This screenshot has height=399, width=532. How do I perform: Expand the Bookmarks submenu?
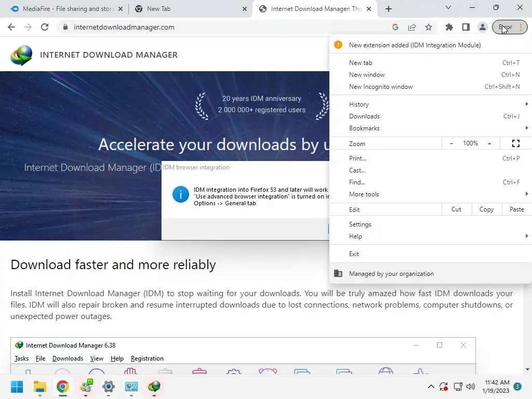coord(431,128)
